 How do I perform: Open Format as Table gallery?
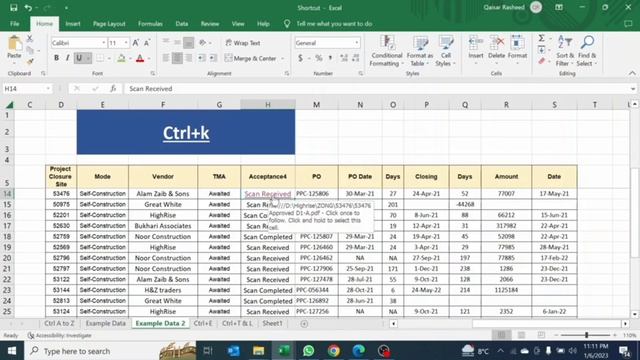pyautogui.click(x=420, y=51)
